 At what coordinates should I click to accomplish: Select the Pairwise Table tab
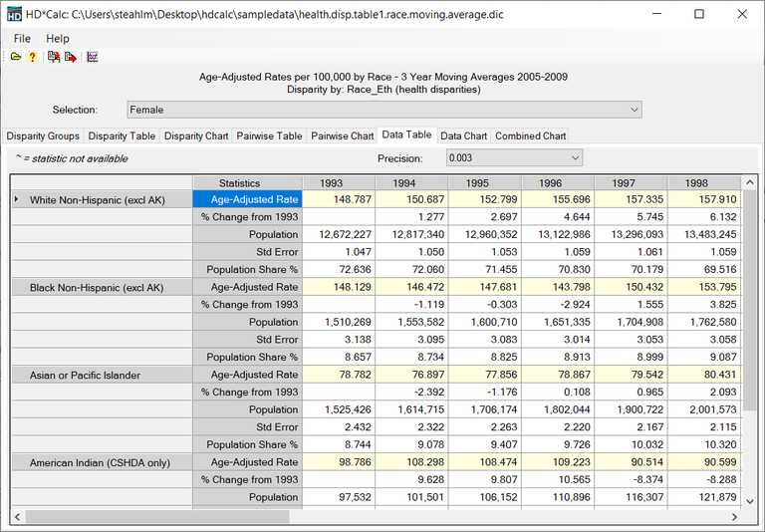click(x=269, y=136)
